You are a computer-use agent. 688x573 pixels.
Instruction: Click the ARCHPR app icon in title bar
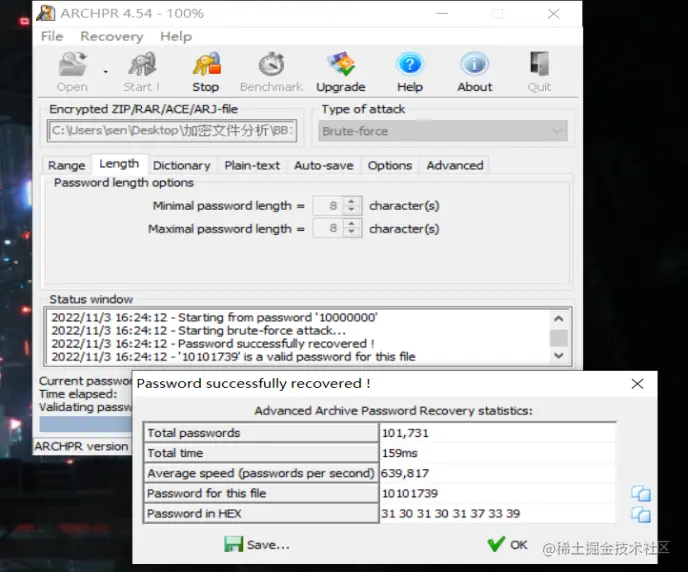[x=46, y=13]
